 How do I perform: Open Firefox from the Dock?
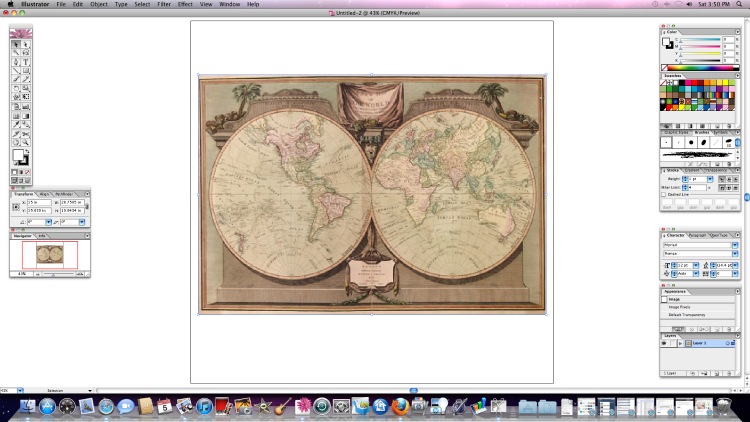400,407
